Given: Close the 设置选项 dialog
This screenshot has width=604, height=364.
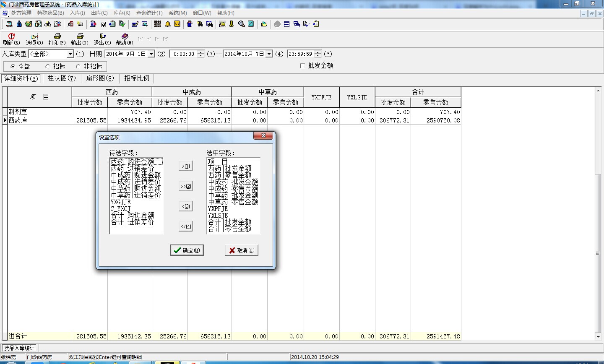Looking at the screenshot, I should pos(263,136).
